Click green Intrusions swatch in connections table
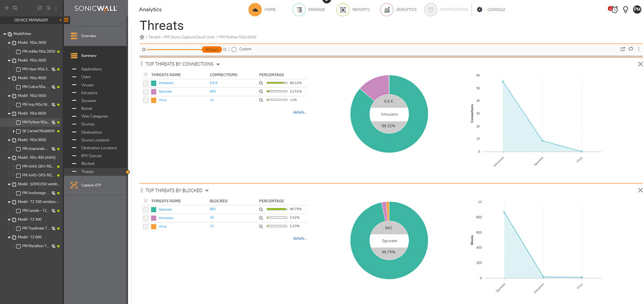This screenshot has width=644, height=304. [x=154, y=83]
